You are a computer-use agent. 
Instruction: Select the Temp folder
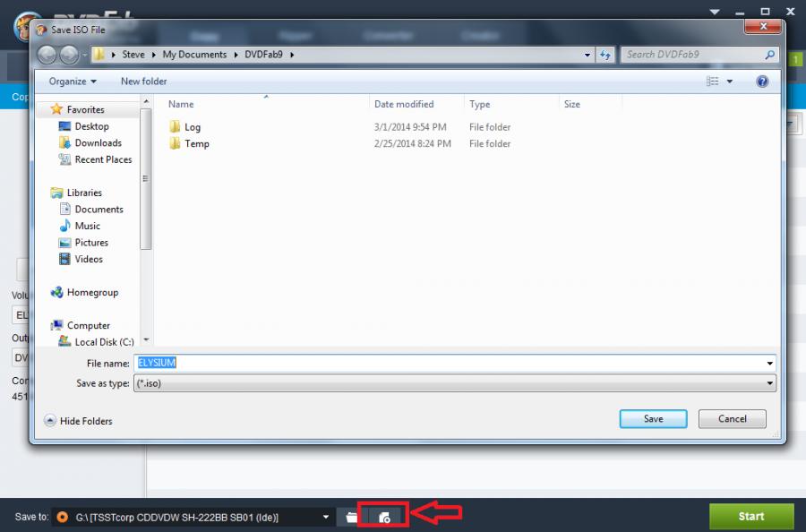196,143
